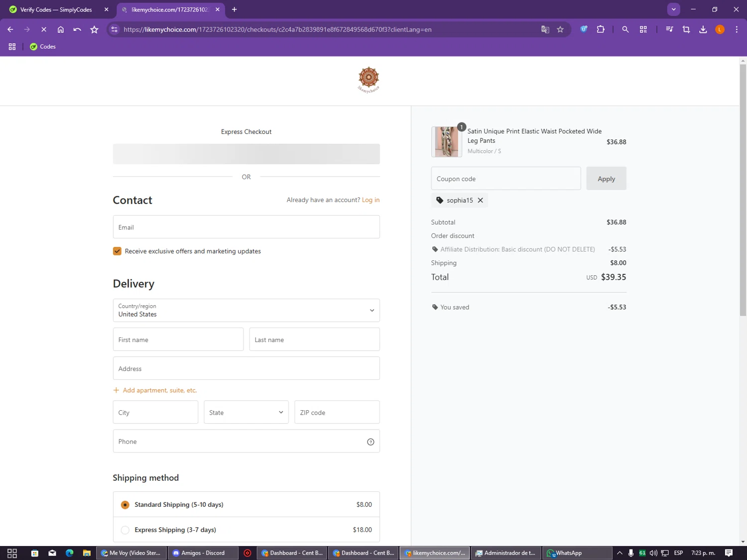Select the likemychoice.com browser tab

(x=169, y=9)
